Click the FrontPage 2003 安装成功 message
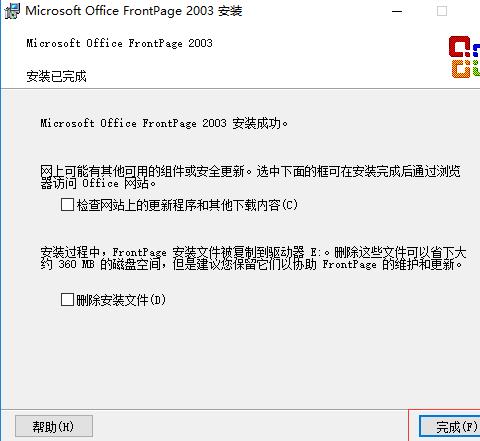 tap(164, 123)
